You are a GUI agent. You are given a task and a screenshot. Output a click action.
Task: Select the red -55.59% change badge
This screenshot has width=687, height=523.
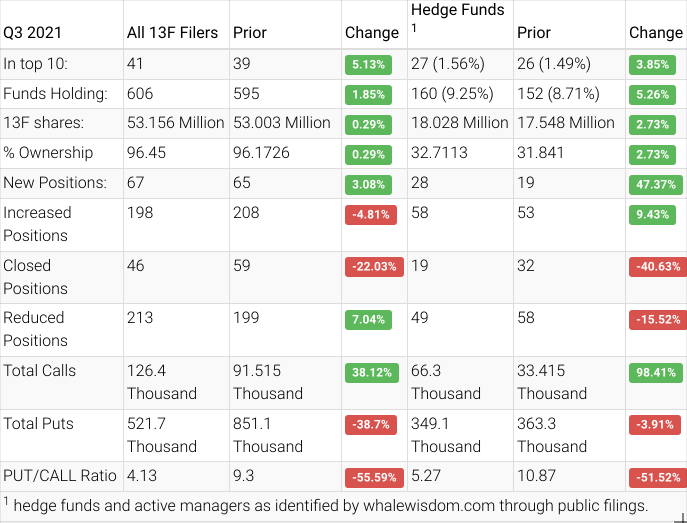[x=372, y=477]
